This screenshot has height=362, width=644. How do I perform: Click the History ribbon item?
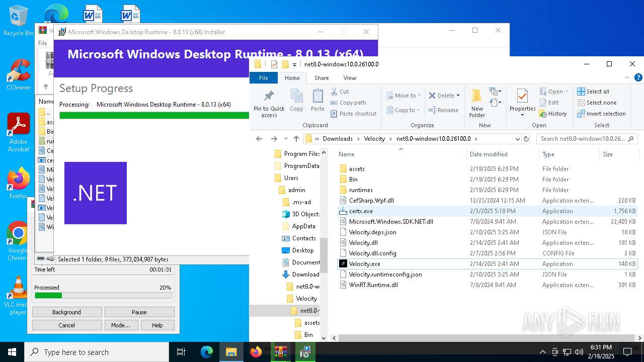click(553, 114)
